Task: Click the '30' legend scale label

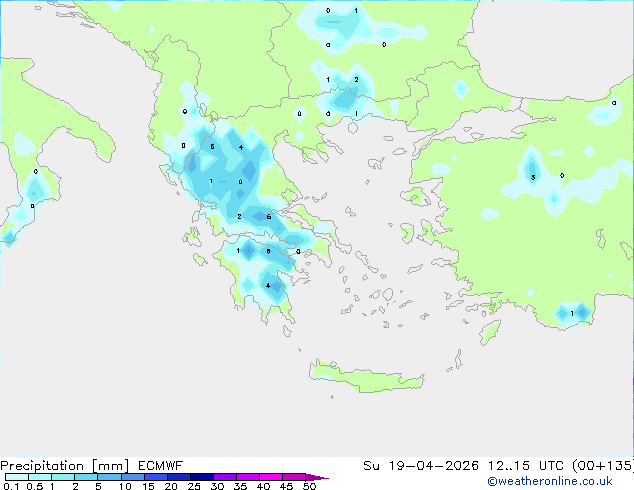Action: (x=217, y=486)
